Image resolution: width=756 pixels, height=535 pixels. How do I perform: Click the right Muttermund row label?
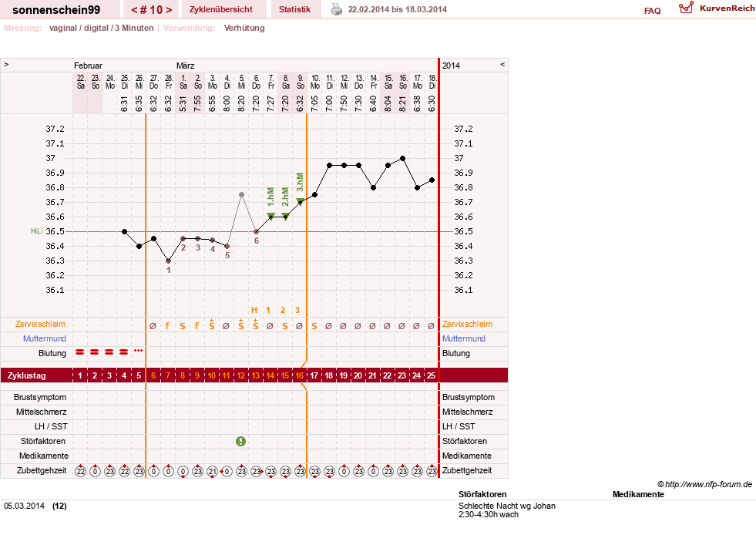pos(464,338)
